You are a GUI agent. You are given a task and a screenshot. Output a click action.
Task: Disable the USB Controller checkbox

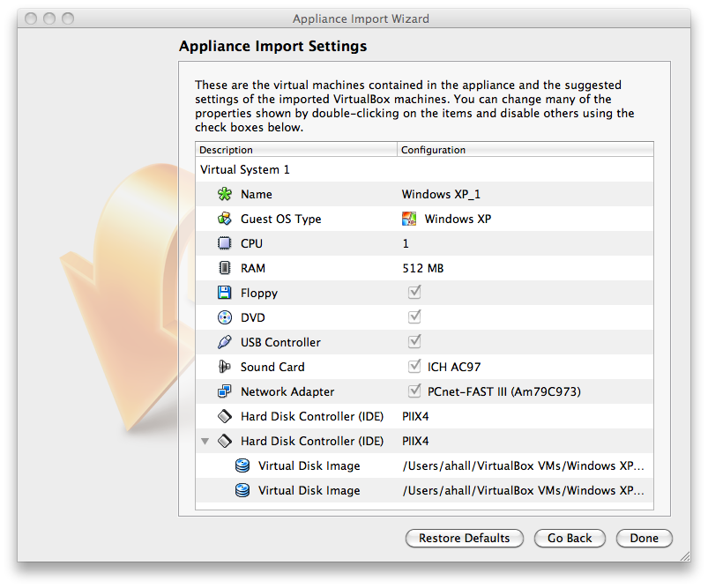click(x=414, y=341)
